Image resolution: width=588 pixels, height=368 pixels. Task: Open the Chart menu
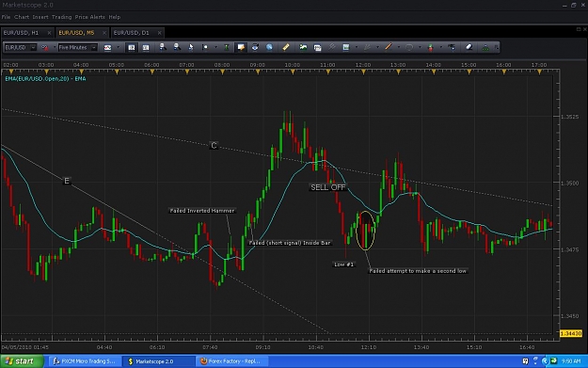pos(22,17)
